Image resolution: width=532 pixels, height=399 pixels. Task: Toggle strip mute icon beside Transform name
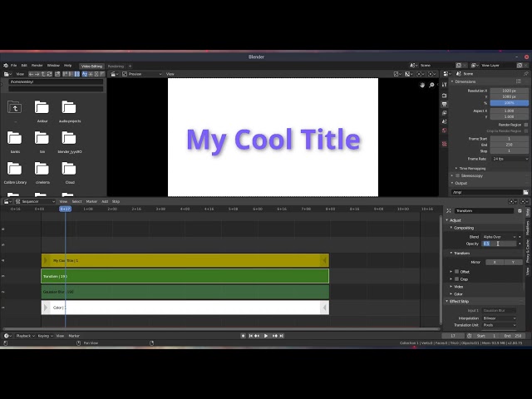click(x=520, y=210)
